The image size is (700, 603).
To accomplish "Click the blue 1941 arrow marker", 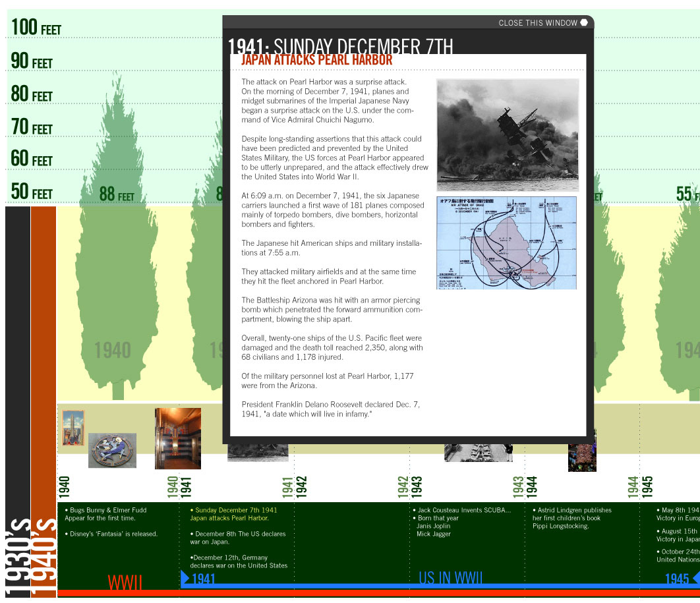I will [185, 579].
